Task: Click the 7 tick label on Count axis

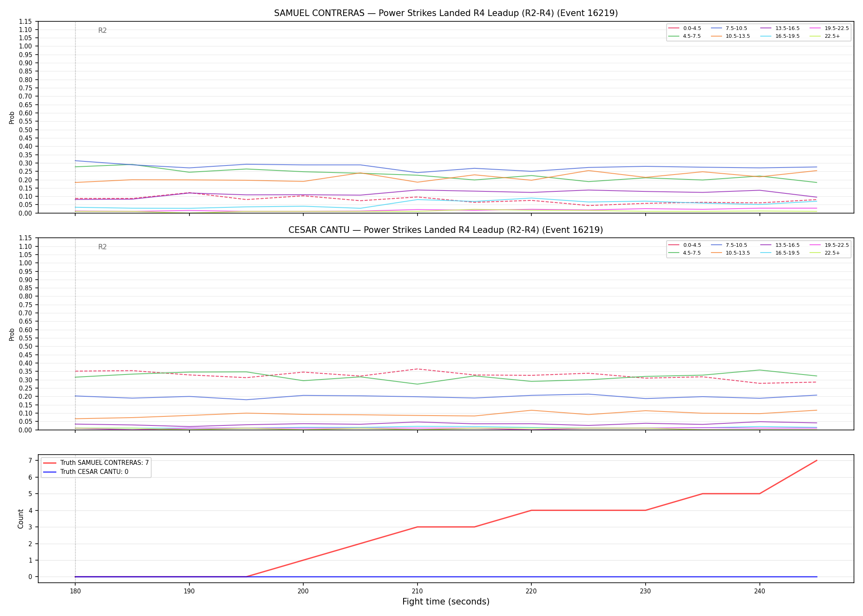Action: pos(30,461)
